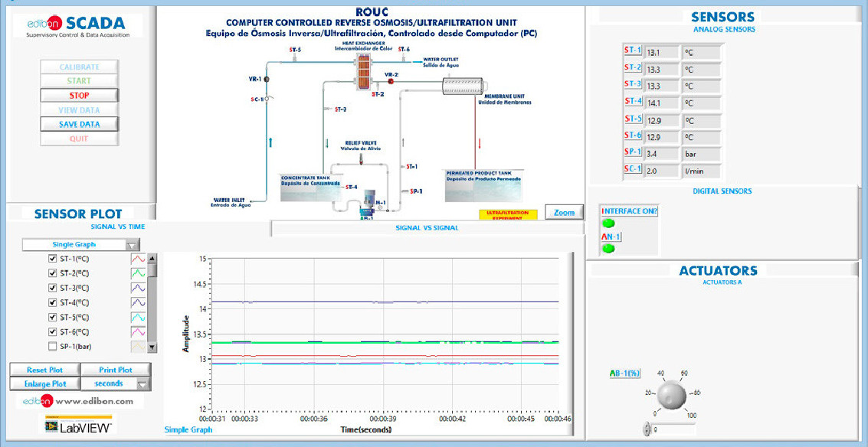Click the ST-6 magenta line style icon
The height and width of the screenshot is (447, 868).
(x=138, y=332)
